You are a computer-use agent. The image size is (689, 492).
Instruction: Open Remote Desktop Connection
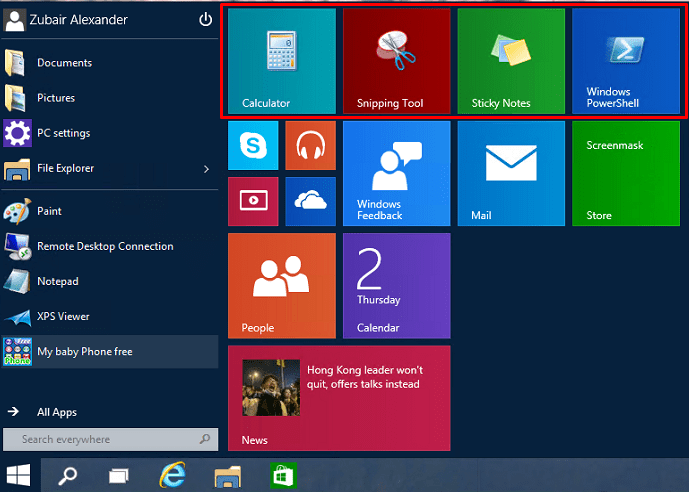tap(110, 246)
